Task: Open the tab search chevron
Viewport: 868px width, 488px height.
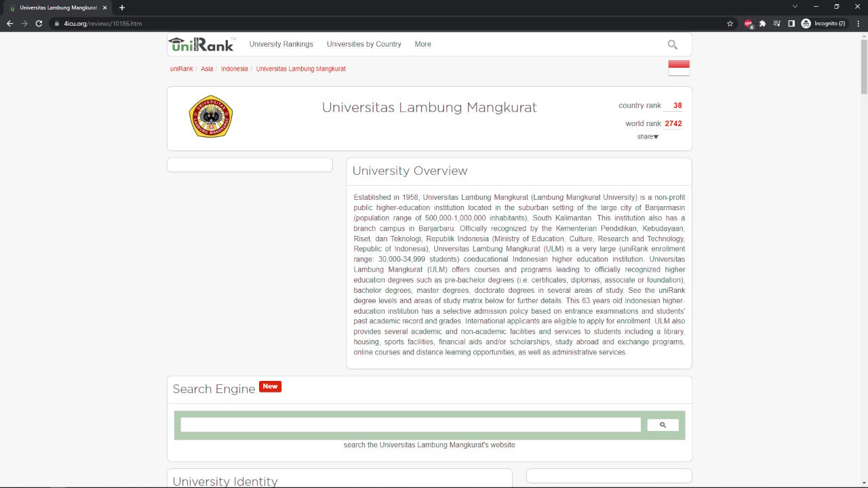Action: click(795, 7)
